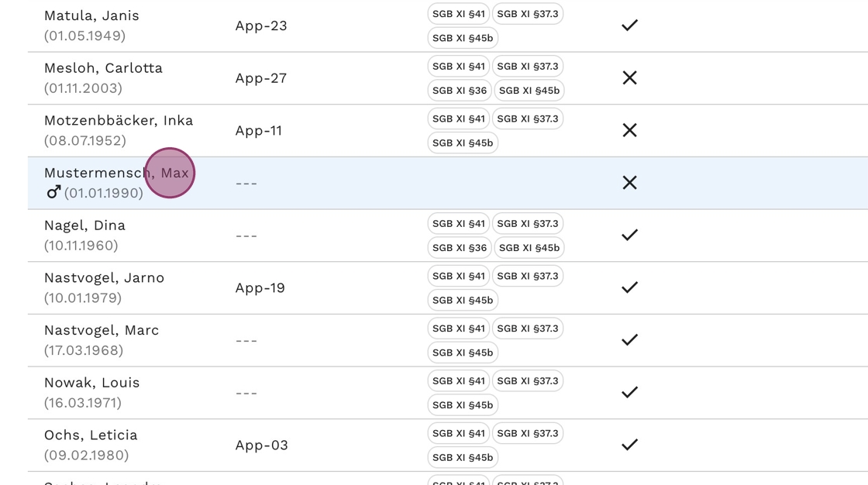Click the male gender icon beside Mustermensch

click(53, 192)
